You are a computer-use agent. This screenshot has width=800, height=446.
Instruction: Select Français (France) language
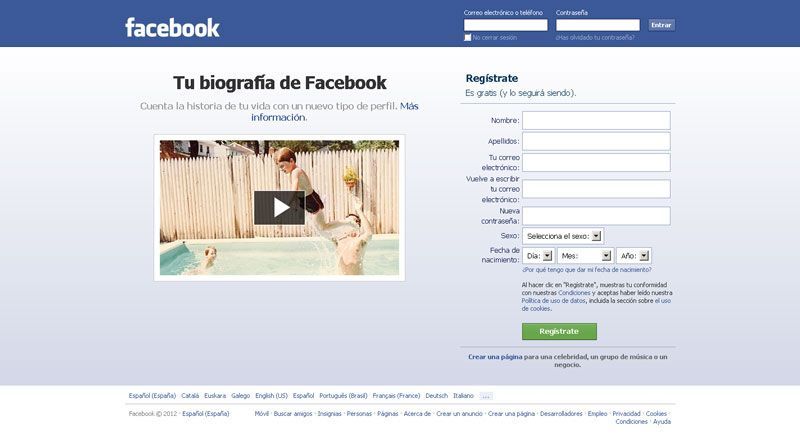pyautogui.click(x=396, y=396)
